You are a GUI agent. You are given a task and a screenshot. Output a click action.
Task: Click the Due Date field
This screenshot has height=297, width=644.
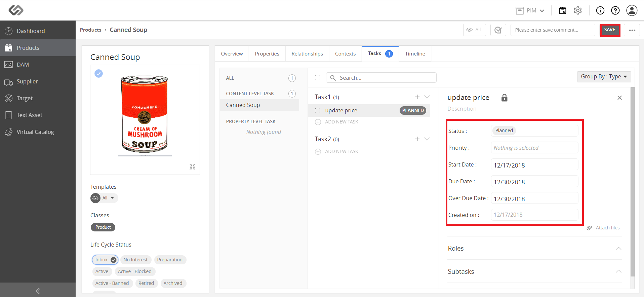(x=535, y=181)
